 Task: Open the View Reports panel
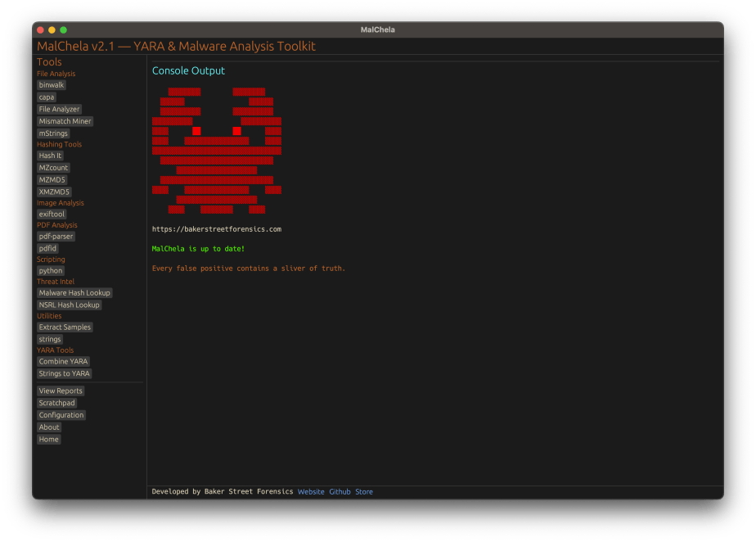60,391
